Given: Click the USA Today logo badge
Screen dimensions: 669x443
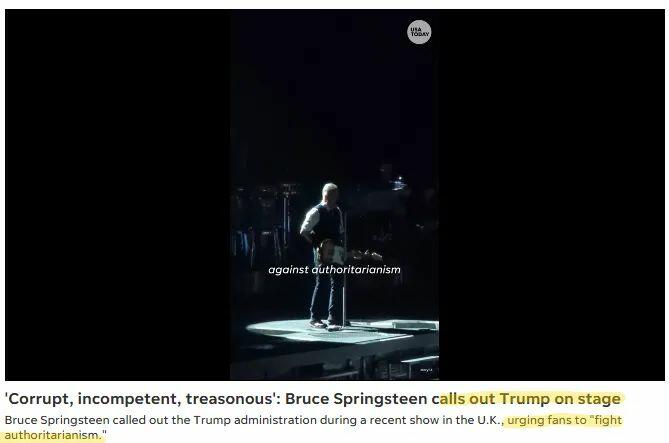Looking at the screenshot, I should tap(419, 32).
